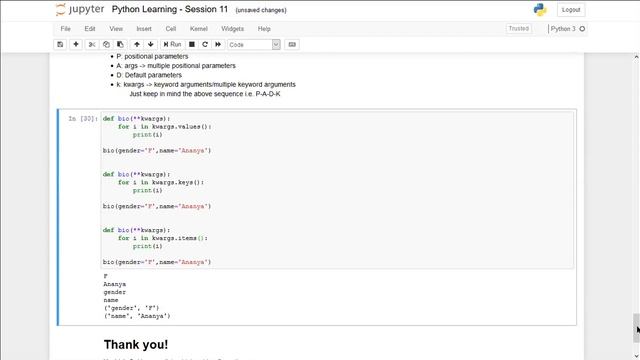
Task: Rename notebook title Python Learning - Session 11
Action: click(x=170, y=9)
